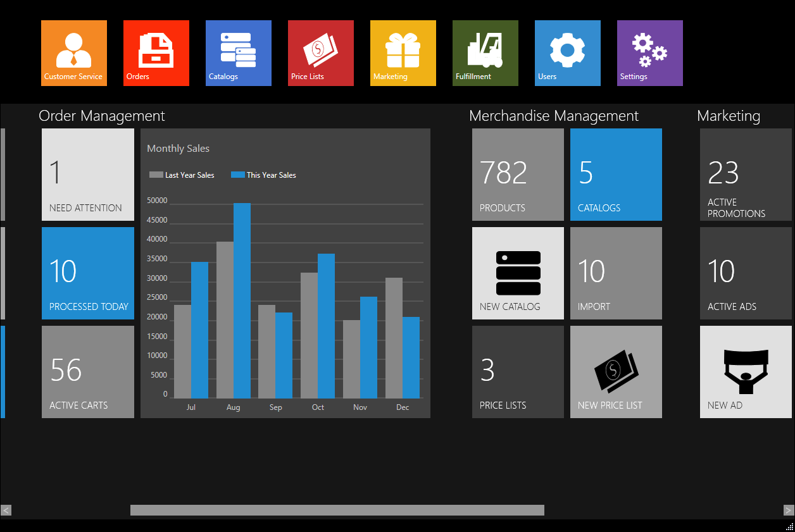Click the Last Year Sales legend swatch
This screenshot has height=532, width=795.
click(x=156, y=175)
